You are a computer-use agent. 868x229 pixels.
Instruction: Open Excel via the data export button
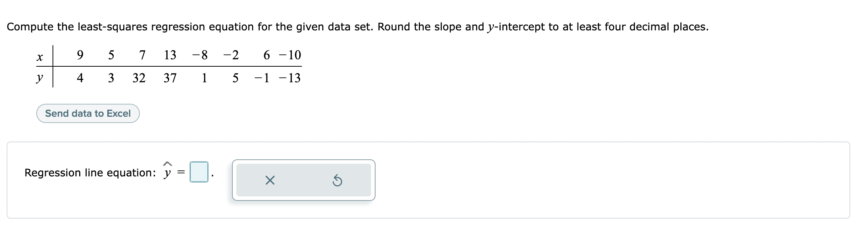[88, 113]
